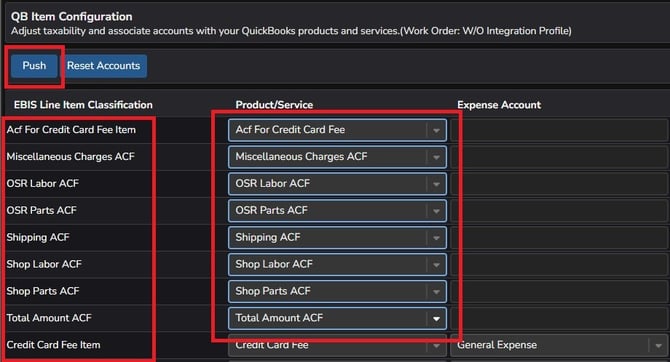
Task: Click the 'Product/Service' column header
Action: click(x=274, y=105)
